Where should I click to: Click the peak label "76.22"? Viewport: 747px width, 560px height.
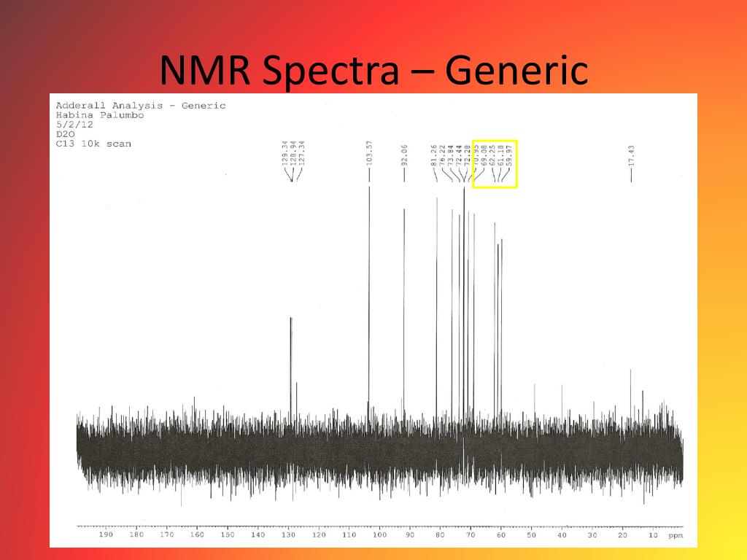pyautogui.click(x=442, y=155)
